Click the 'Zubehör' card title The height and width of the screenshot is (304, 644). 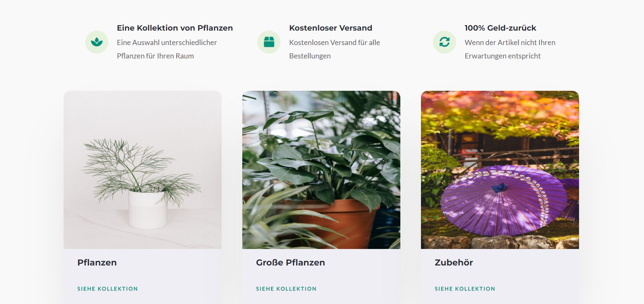454,262
